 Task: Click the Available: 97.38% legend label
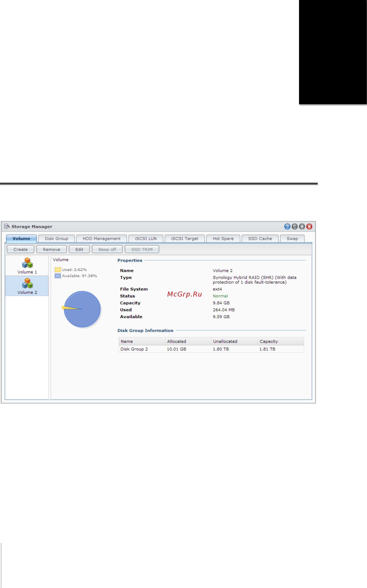(x=79, y=276)
